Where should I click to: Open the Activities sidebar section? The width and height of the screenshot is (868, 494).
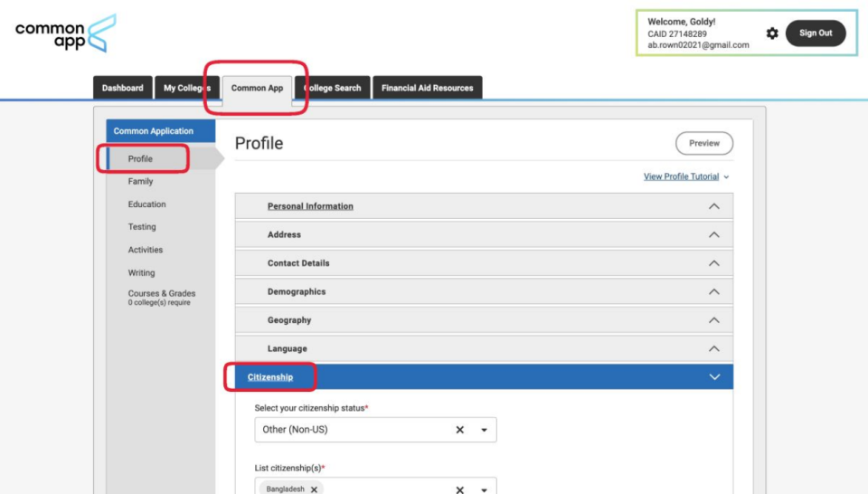(x=146, y=250)
